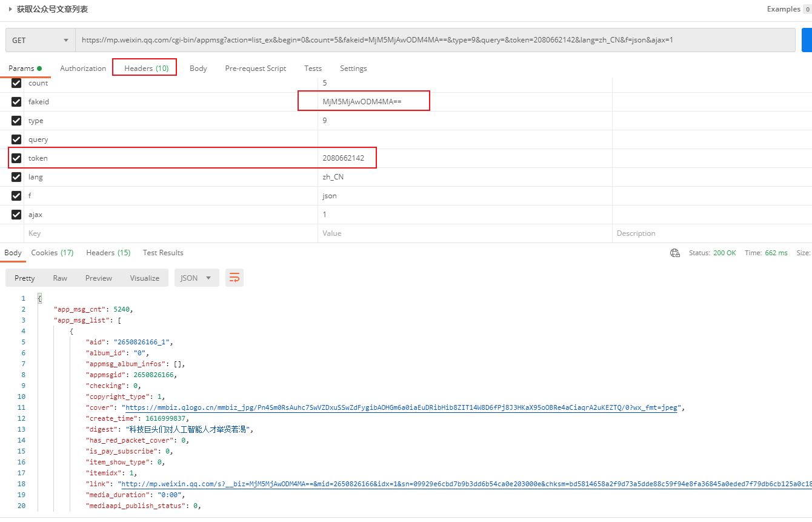812x522 pixels.
Task: Open the request Settings tab
Action: click(x=353, y=69)
